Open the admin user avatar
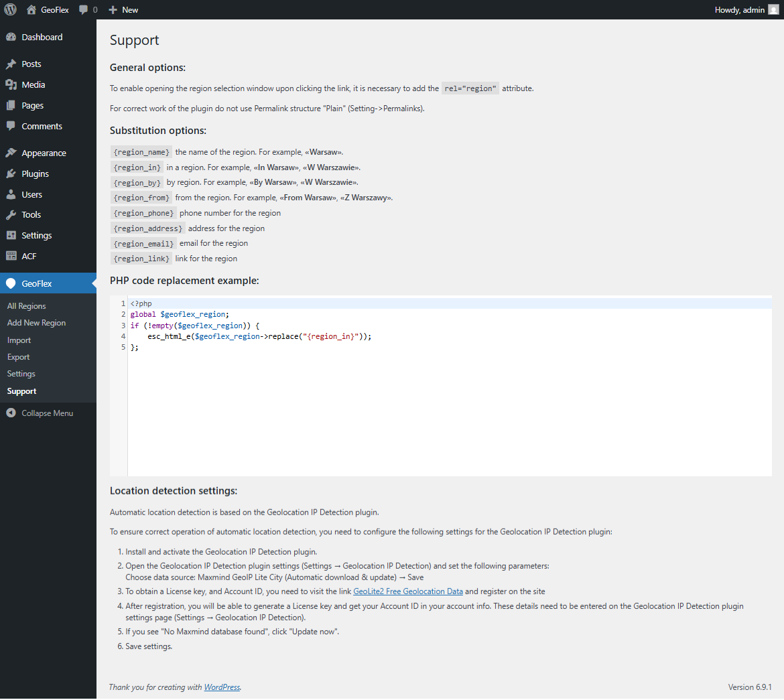This screenshot has width=784, height=700. pos(773,9)
